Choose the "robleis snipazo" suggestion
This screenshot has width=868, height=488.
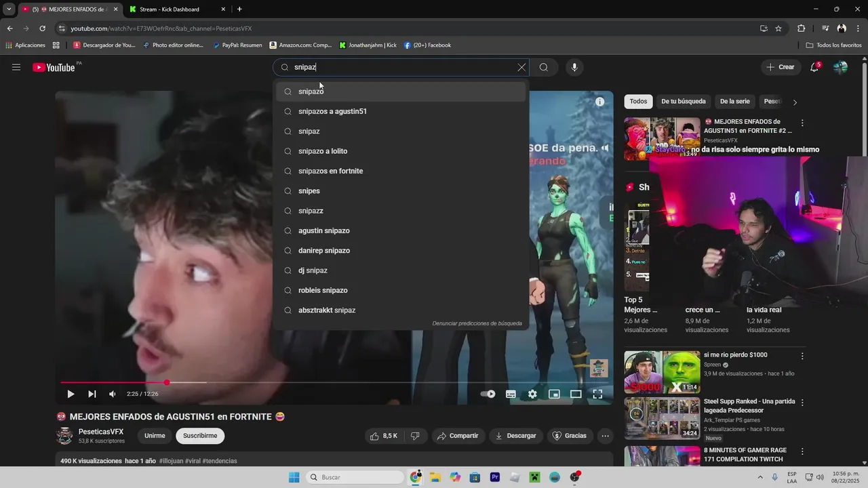point(401,290)
